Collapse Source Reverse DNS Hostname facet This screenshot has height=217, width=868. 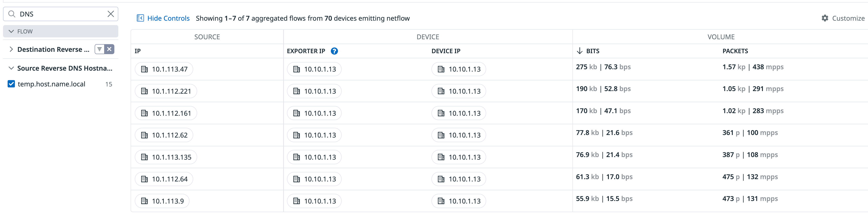pyautogui.click(x=11, y=68)
